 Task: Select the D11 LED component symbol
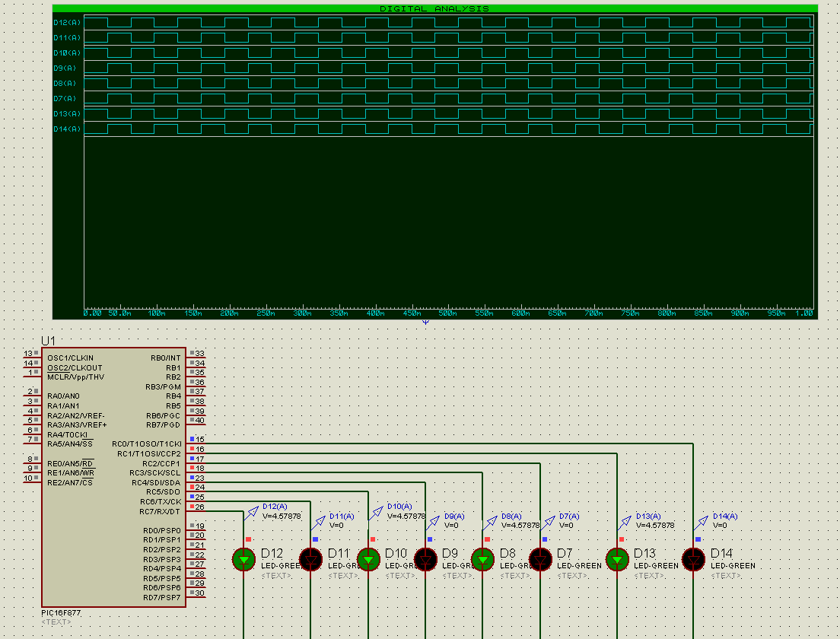pyautogui.click(x=310, y=559)
